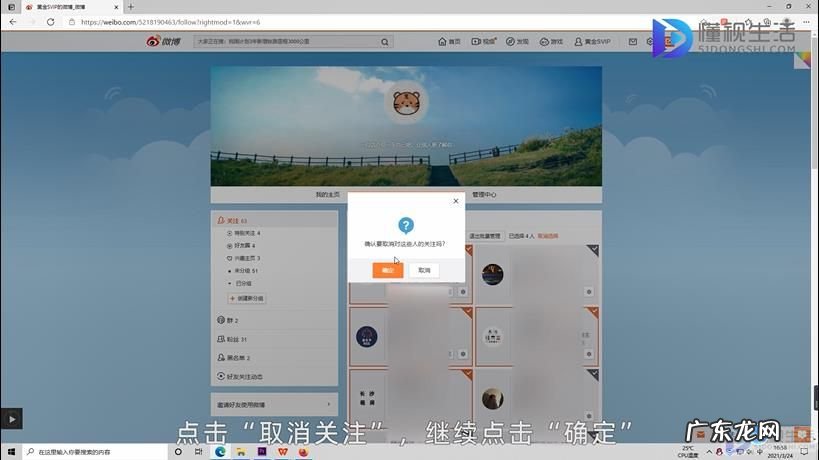
Task: Open File Explorer from the taskbar
Action: [241, 452]
